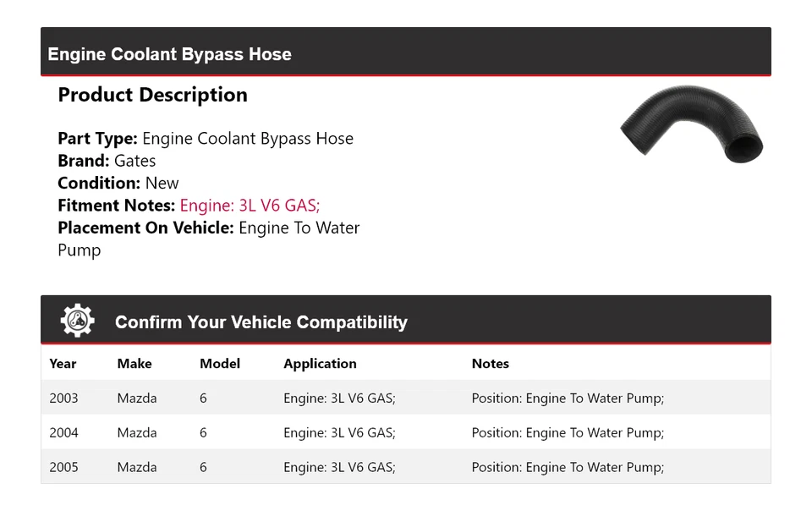Click Mazda in the 2003 row
Image resolution: width=812 pixels, height=511 pixels.
coord(137,398)
